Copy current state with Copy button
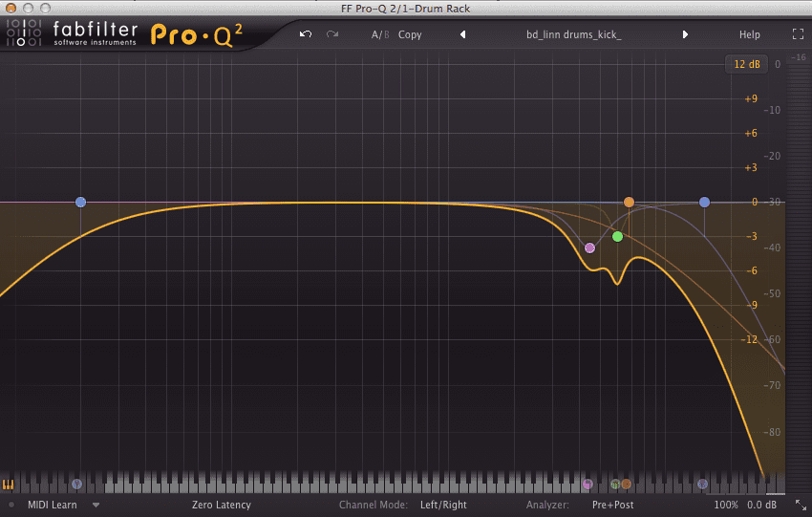Viewport: 812px width, 517px height. pyautogui.click(x=410, y=34)
